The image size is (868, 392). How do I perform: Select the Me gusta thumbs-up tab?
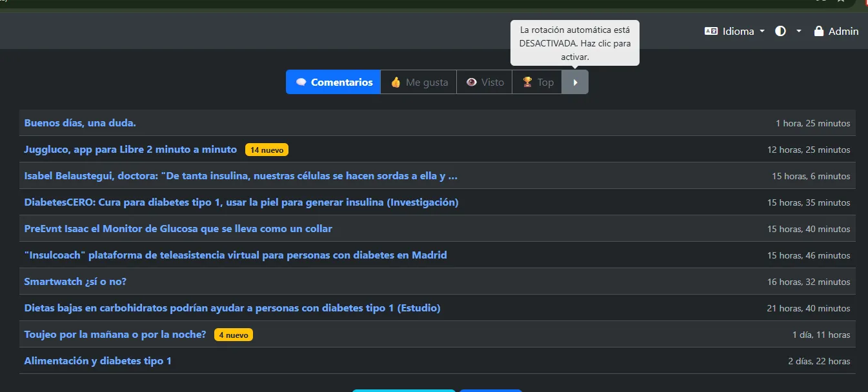[x=418, y=82]
